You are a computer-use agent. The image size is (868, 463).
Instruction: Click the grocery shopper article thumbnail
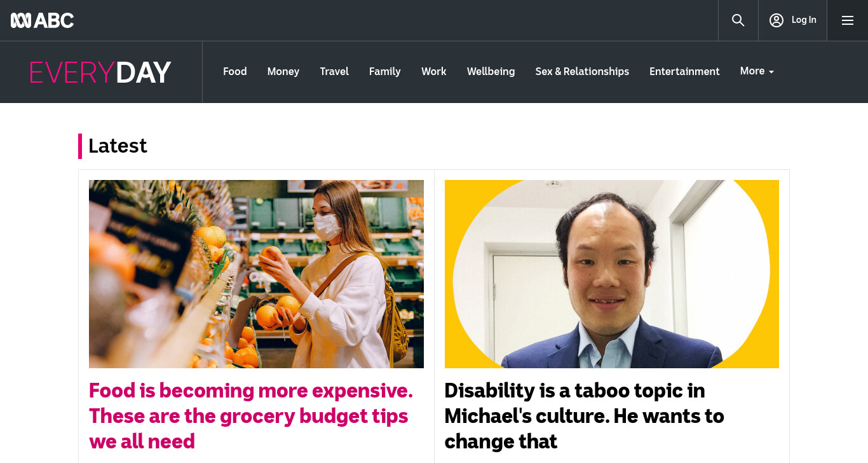(256, 274)
